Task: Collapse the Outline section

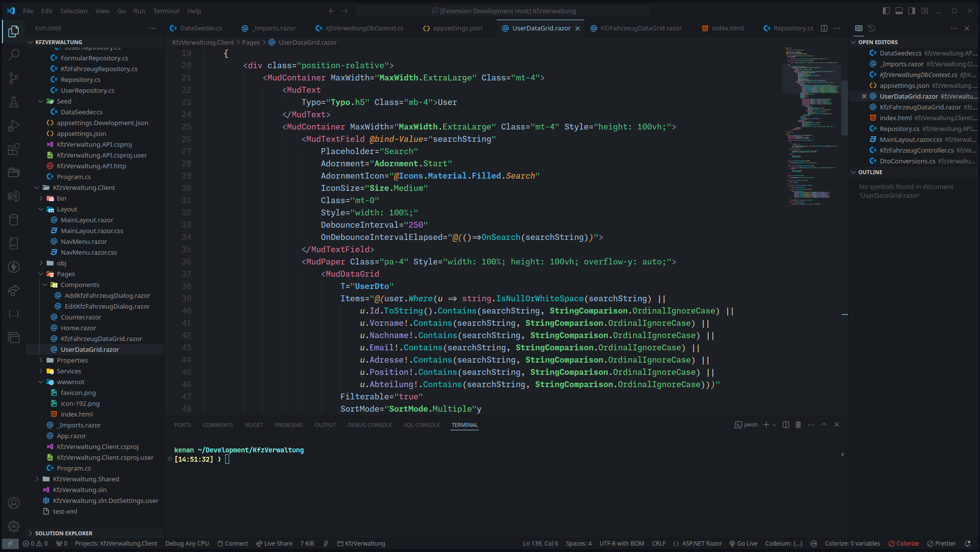Action: click(870, 172)
